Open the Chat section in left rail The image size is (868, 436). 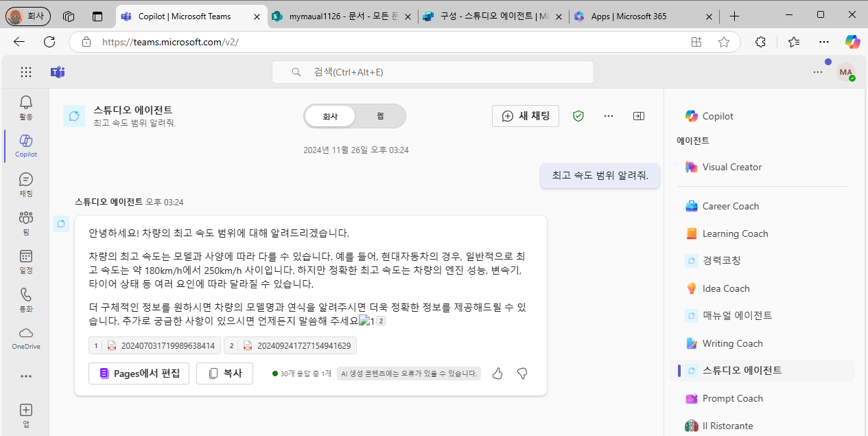[x=26, y=184]
